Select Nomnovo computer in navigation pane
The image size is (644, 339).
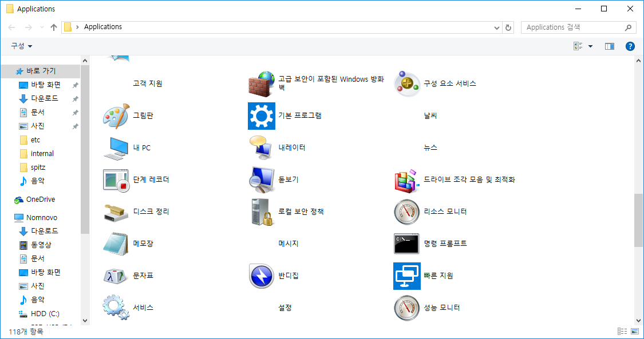pos(41,218)
